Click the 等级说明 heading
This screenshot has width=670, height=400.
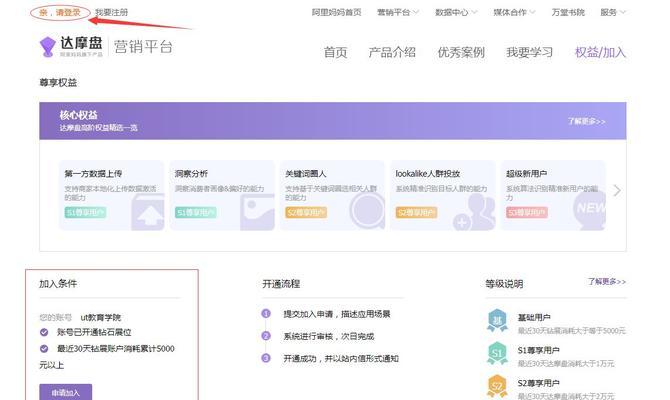pyautogui.click(x=504, y=284)
